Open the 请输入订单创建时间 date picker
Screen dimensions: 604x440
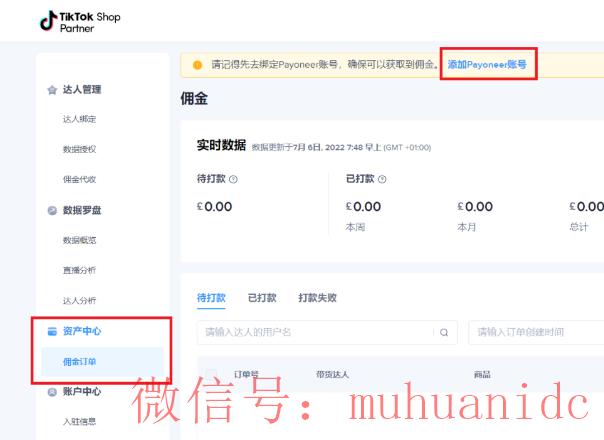pyautogui.click(x=536, y=333)
